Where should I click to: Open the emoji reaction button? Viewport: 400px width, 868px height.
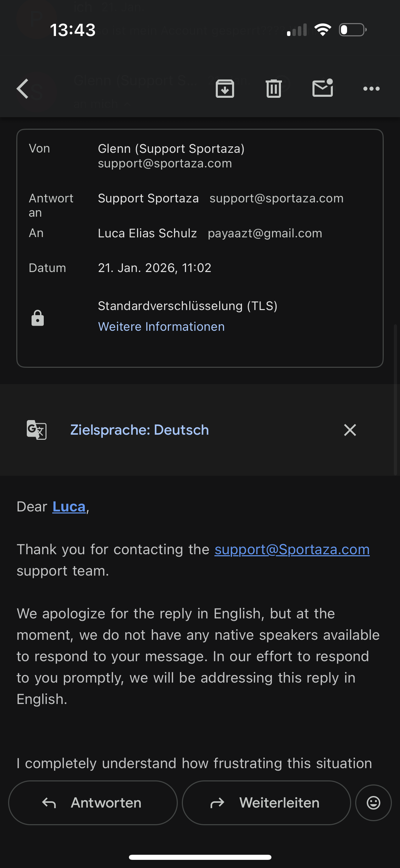point(373,803)
